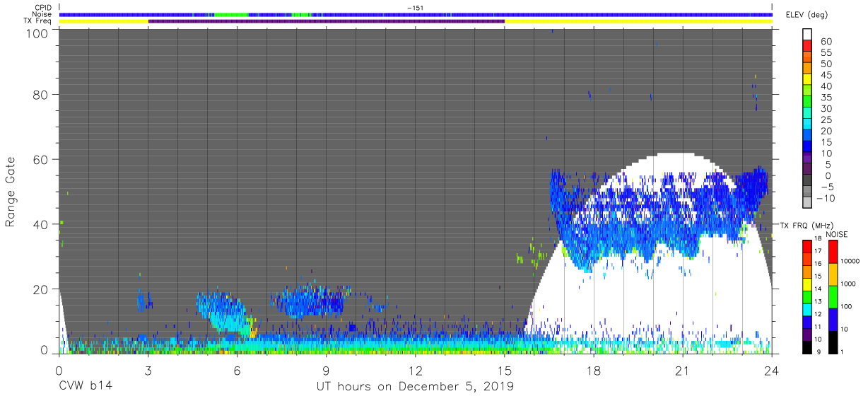Click the light gray bottom segment of ELEV colorbar

click(x=809, y=201)
